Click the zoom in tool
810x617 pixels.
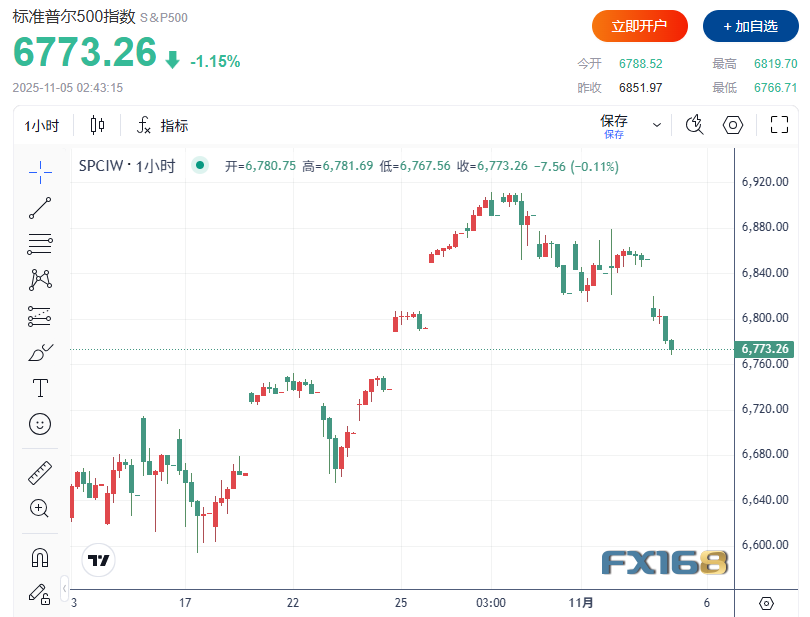pyautogui.click(x=40, y=508)
